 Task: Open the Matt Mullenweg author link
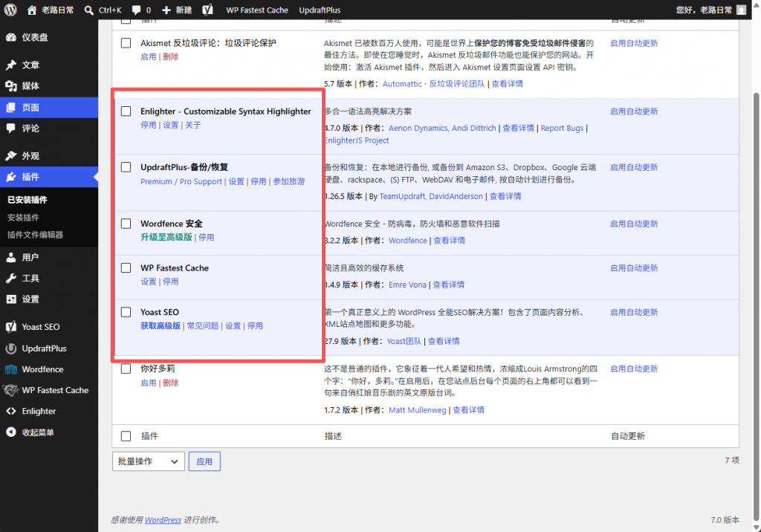[x=418, y=410]
